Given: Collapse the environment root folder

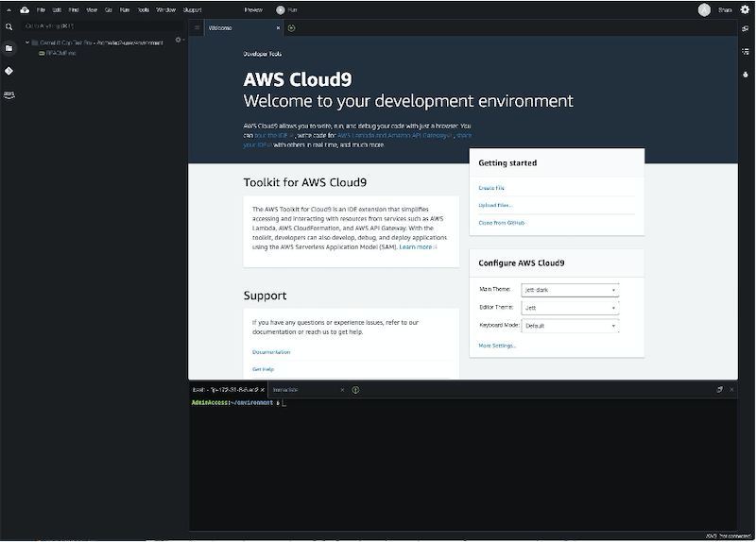Looking at the screenshot, I should tap(27, 42).
